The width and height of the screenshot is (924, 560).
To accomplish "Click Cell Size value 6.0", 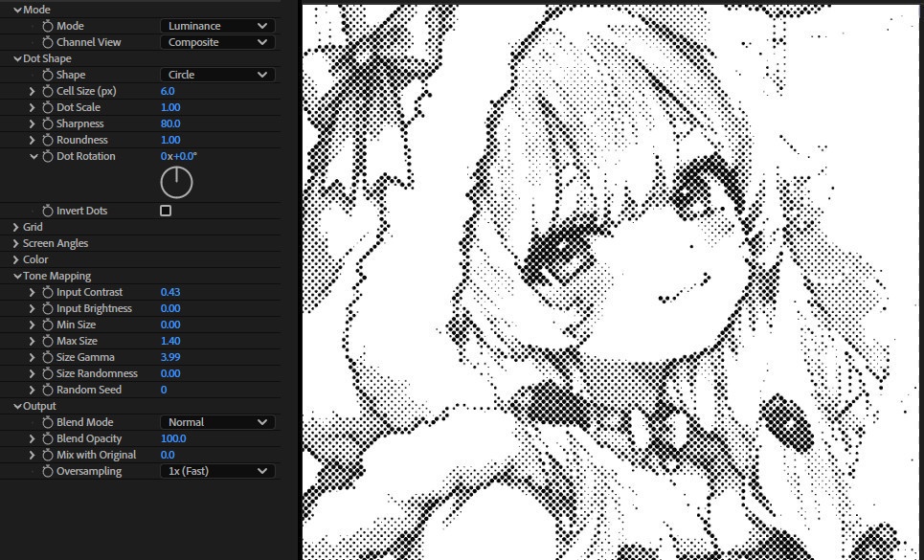I will [x=168, y=91].
